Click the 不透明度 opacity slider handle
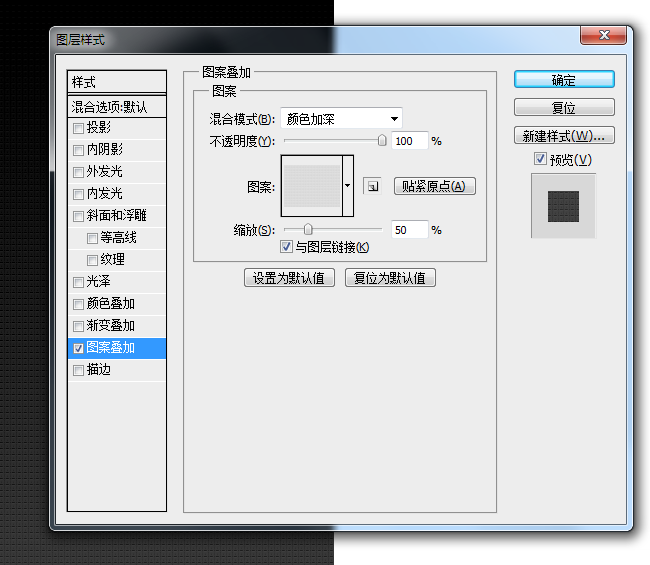This screenshot has width=650, height=565. 382,141
